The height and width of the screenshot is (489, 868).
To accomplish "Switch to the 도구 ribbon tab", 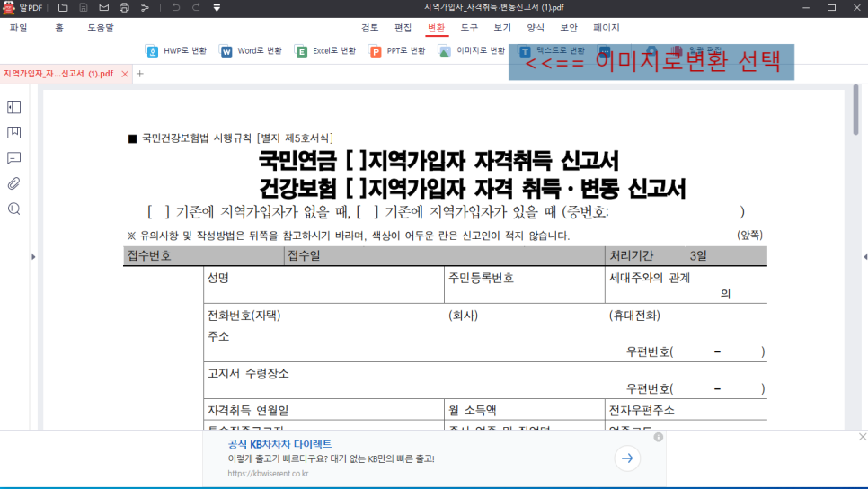I will [x=469, y=28].
